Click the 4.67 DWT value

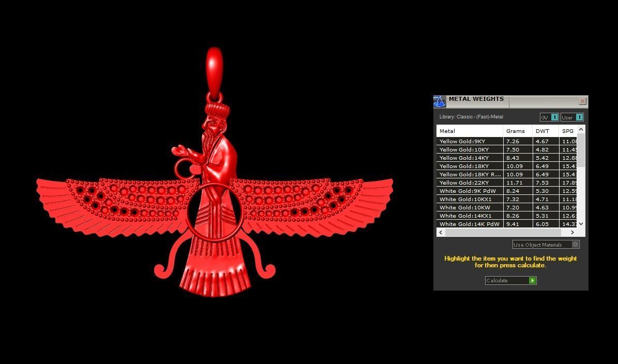coord(542,141)
